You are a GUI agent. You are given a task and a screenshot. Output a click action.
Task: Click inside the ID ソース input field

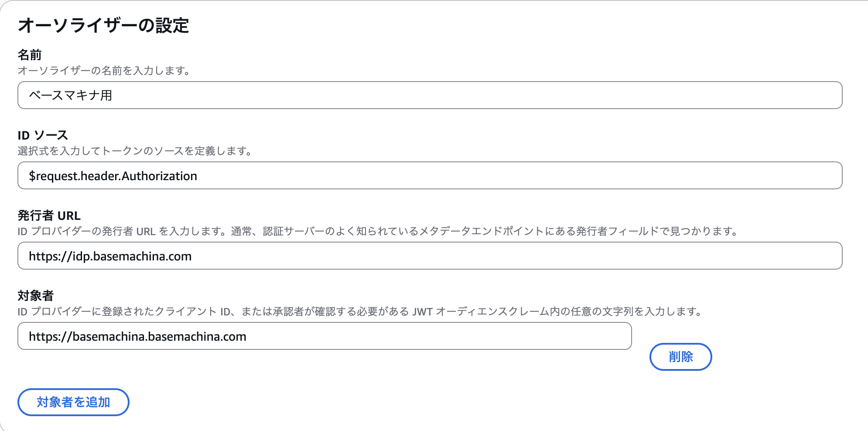[x=393, y=175]
